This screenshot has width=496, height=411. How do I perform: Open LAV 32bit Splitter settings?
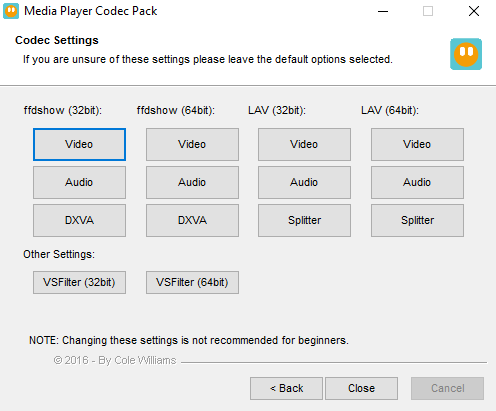[304, 220]
